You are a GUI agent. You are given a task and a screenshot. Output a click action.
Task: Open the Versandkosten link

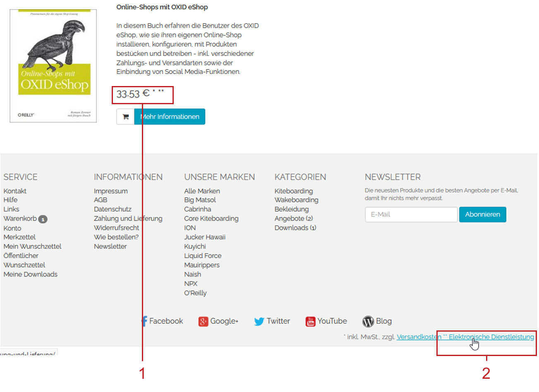pos(419,337)
